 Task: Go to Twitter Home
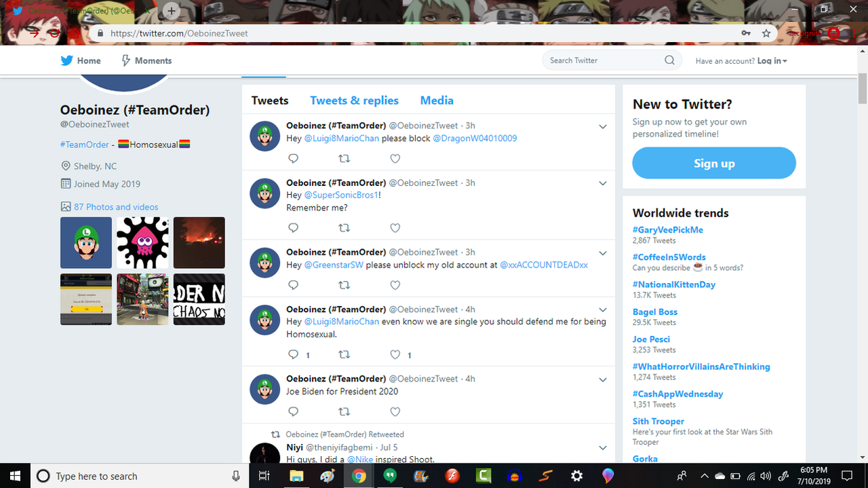click(81, 60)
